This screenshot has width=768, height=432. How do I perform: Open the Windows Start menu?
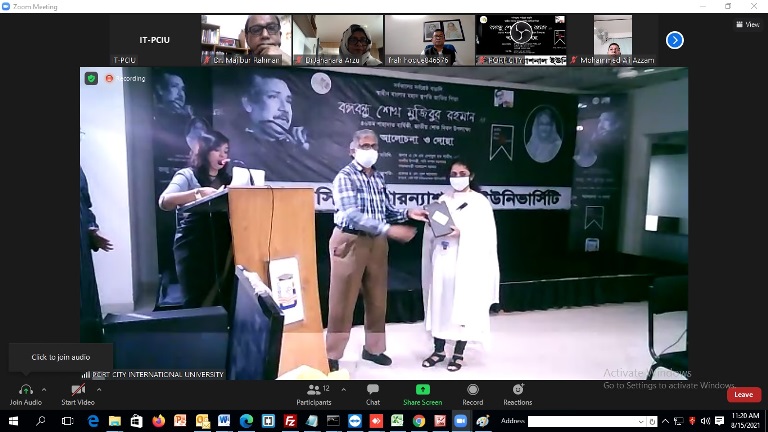point(13,421)
